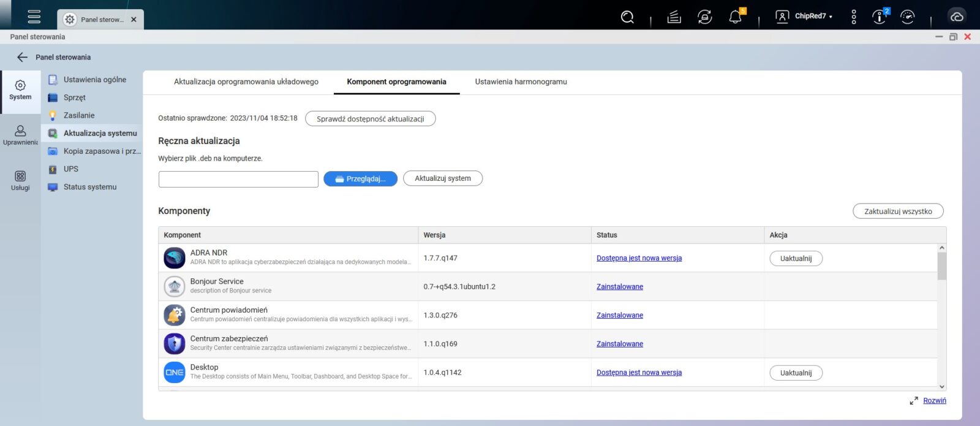This screenshot has height=426, width=980.
Task: Click Rozwiń to expand component list
Action: [934, 400]
